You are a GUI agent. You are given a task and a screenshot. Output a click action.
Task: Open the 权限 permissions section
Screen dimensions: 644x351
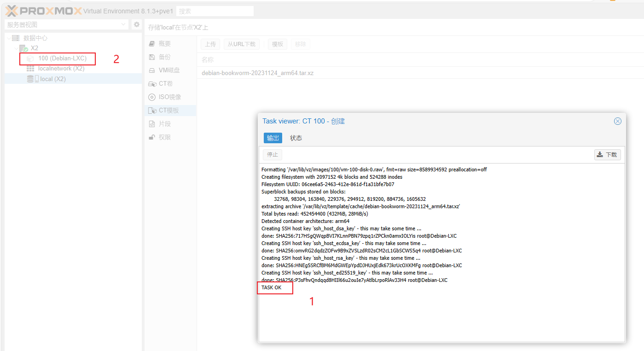click(x=164, y=137)
